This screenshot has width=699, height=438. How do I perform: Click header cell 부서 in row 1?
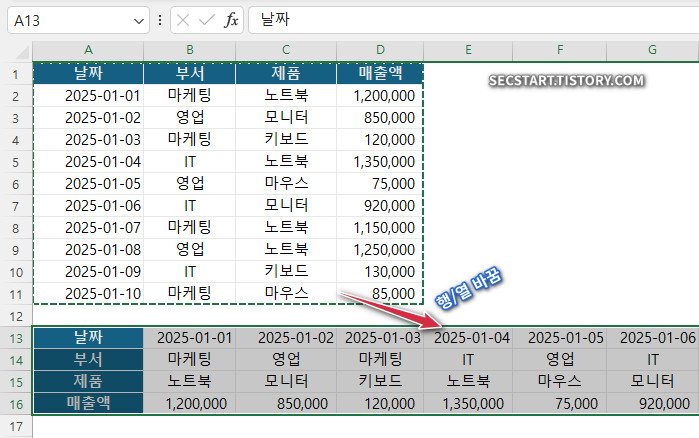[189, 74]
